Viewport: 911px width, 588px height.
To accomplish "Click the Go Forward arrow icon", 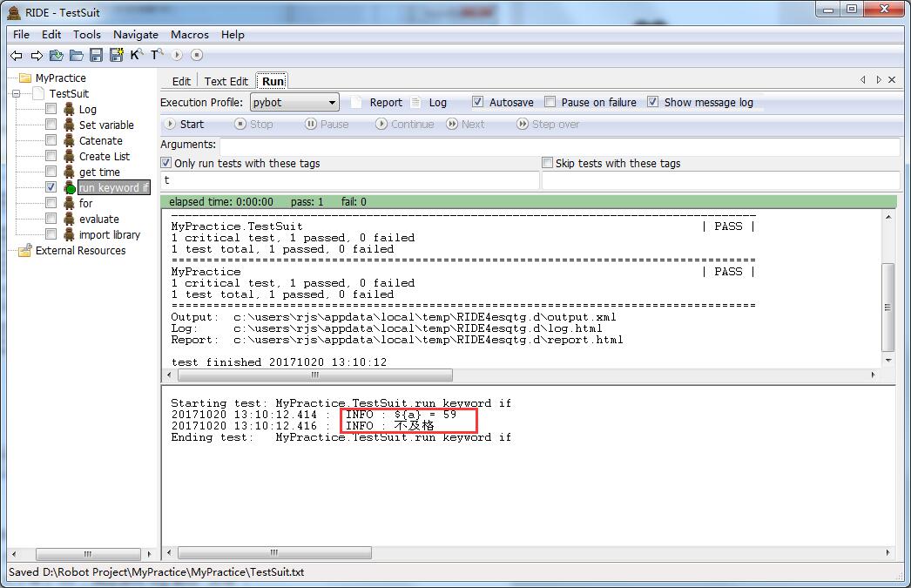I will tap(37, 55).
